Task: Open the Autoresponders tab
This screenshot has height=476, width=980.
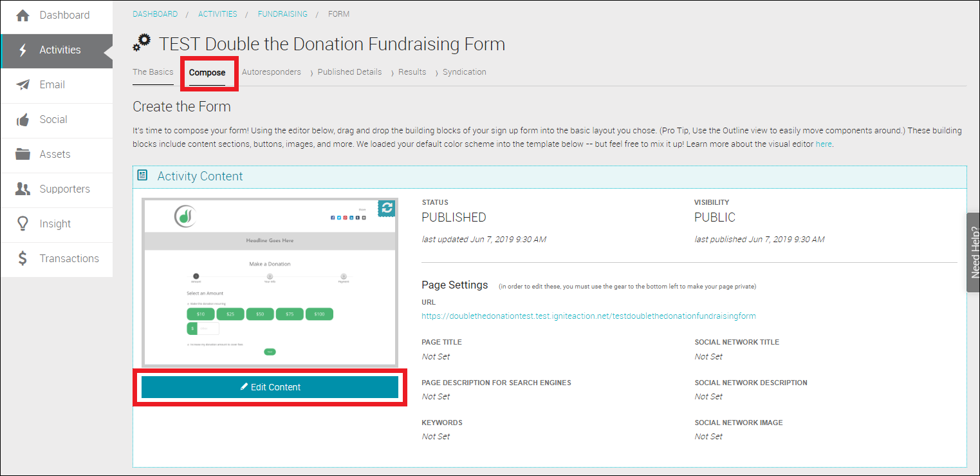Action: click(x=272, y=72)
